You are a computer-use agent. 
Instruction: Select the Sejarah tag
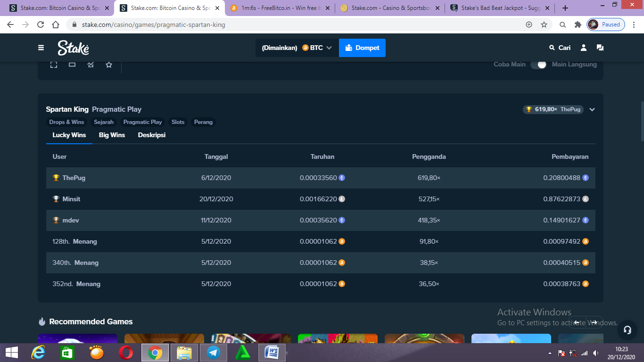[x=104, y=122]
